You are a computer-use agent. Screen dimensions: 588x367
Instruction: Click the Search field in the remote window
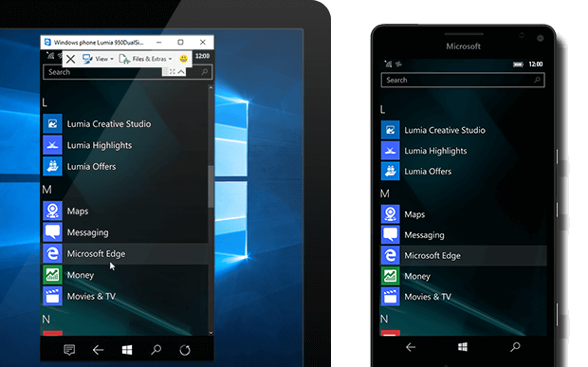coord(127,72)
